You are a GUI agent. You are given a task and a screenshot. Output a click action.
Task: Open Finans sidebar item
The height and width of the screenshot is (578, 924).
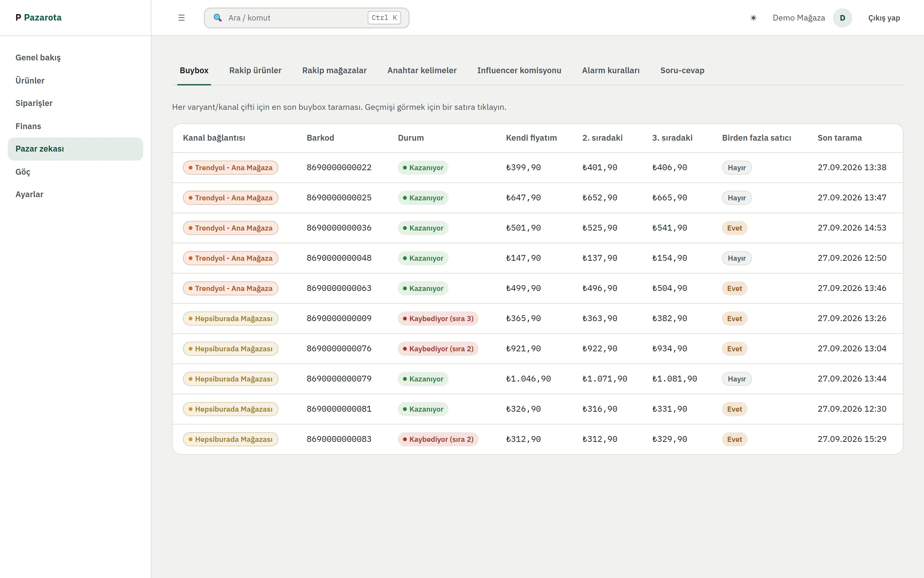(x=75, y=126)
